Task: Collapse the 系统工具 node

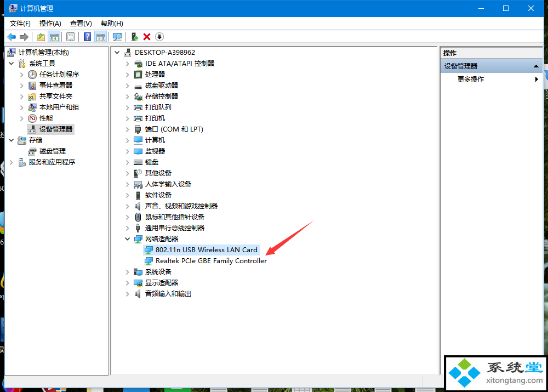Action: coord(12,63)
